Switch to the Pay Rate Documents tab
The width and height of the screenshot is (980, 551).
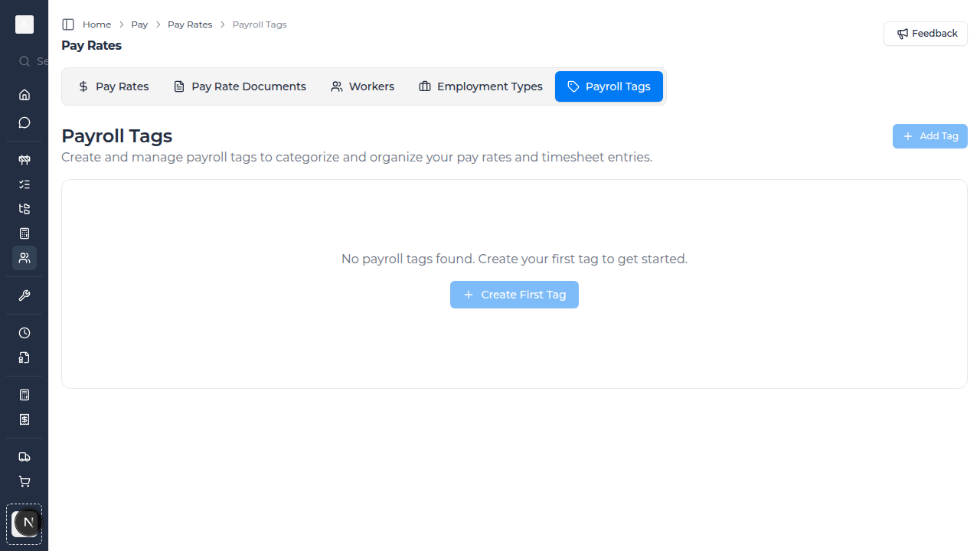(x=240, y=86)
